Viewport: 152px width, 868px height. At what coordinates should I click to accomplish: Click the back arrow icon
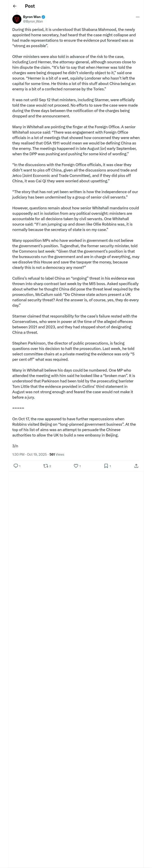[x=15, y=6]
